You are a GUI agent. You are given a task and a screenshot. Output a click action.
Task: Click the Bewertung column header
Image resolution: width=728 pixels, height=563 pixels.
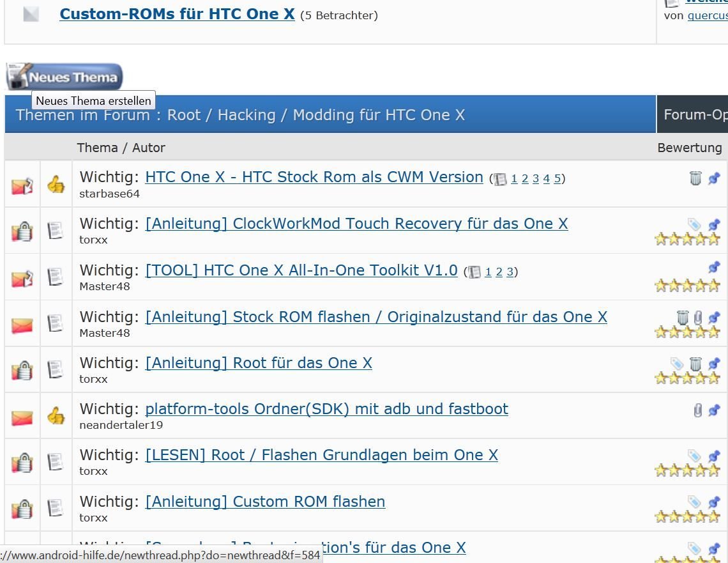coord(690,148)
